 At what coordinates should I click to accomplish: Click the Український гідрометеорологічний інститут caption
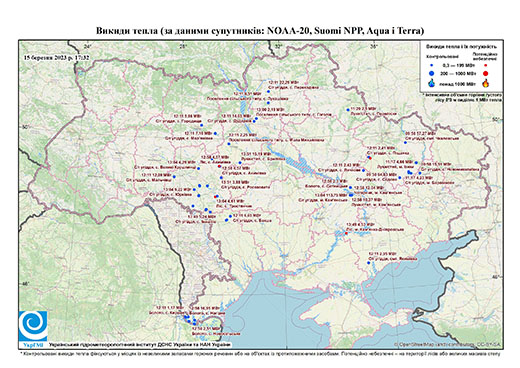click(139, 344)
